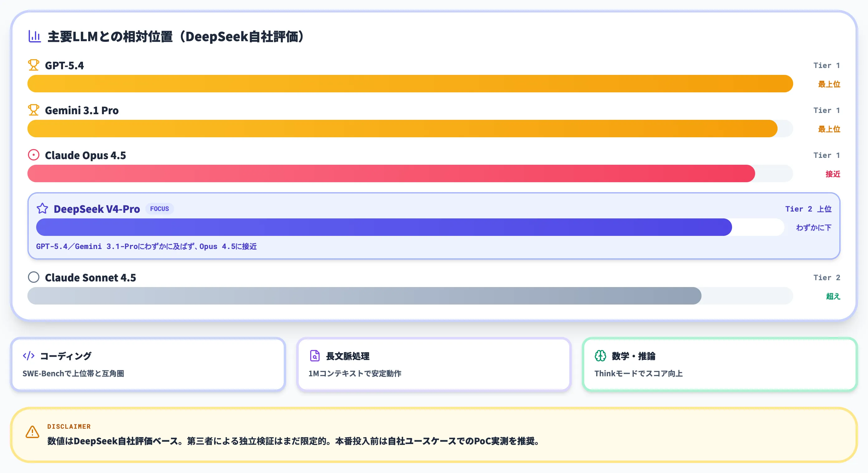Select the Tier 1 label on GPT-5.4 row
868x473 pixels.
point(827,65)
